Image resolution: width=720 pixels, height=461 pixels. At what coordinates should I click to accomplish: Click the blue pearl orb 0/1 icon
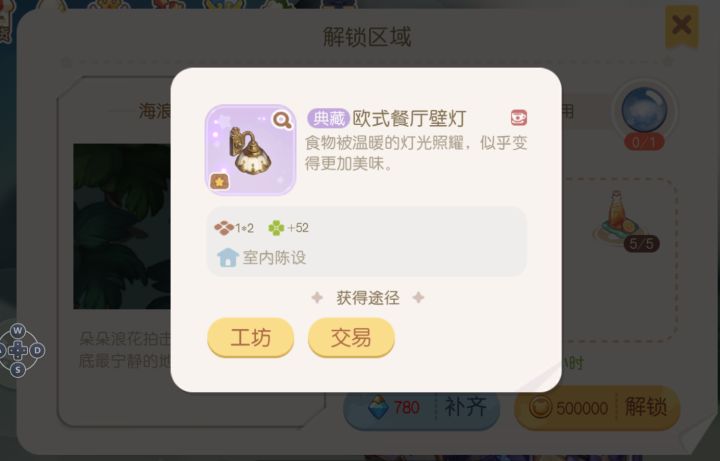644,111
